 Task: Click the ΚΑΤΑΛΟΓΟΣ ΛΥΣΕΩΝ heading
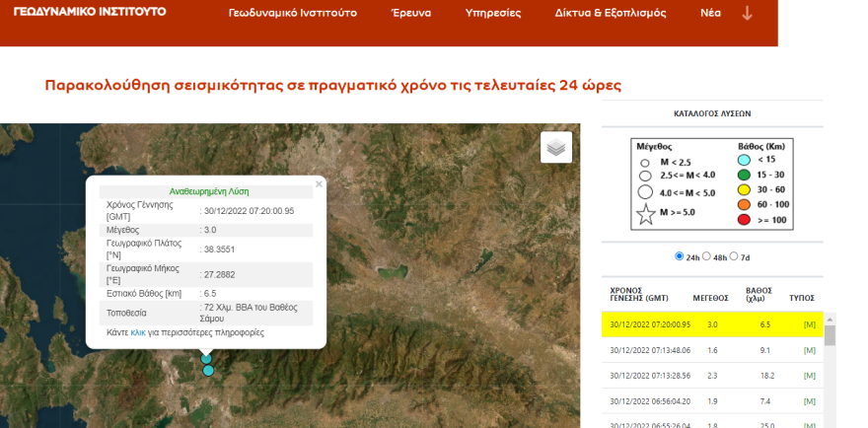tap(712, 113)
